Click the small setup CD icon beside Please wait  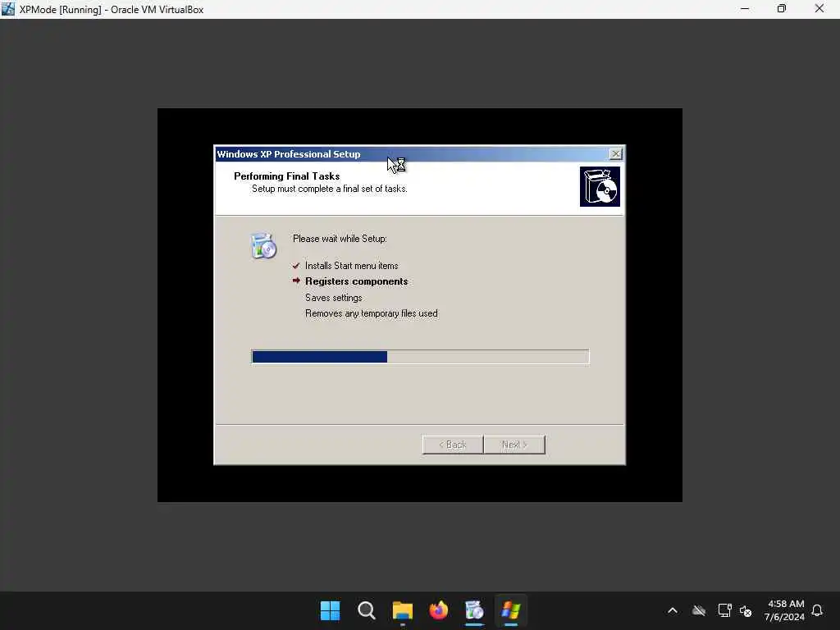pyautogui.click(x=263, y=246)
